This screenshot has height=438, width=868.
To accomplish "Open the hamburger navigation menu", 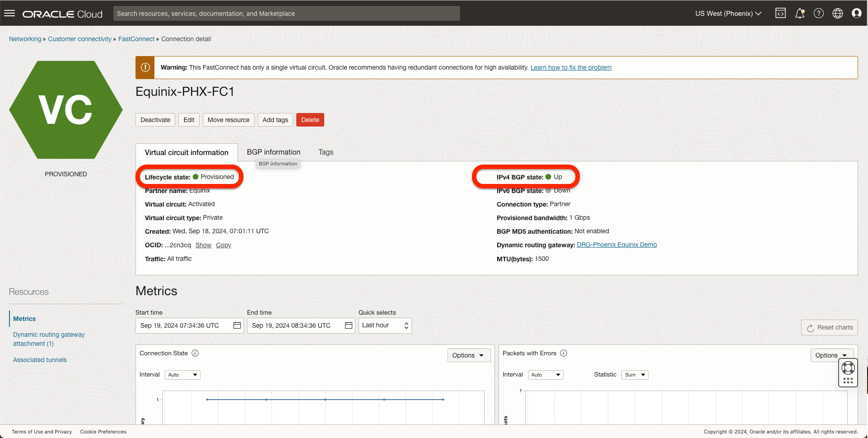I will pyautogui.click(x=9, y=13).
